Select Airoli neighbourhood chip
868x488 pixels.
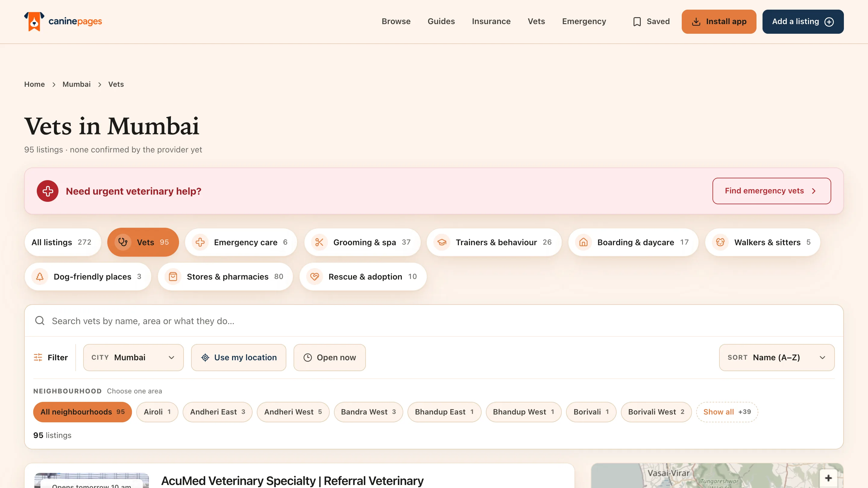pos(157,412)
